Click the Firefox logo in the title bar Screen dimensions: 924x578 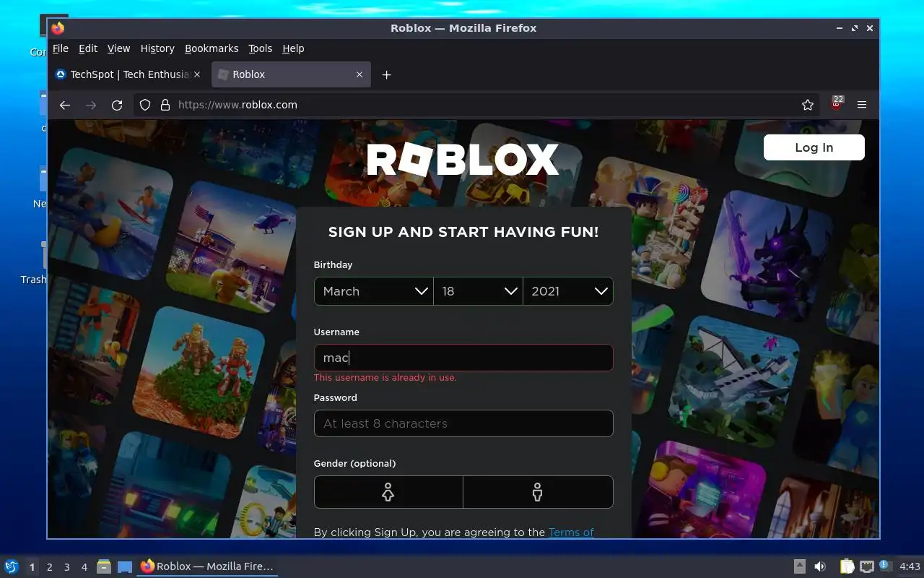click(58, 28)
